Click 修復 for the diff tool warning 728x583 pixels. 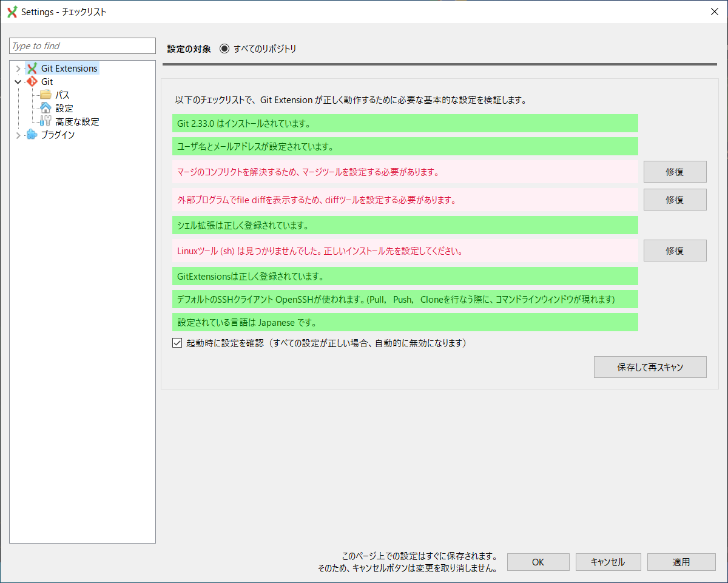(x=675, y=200)
